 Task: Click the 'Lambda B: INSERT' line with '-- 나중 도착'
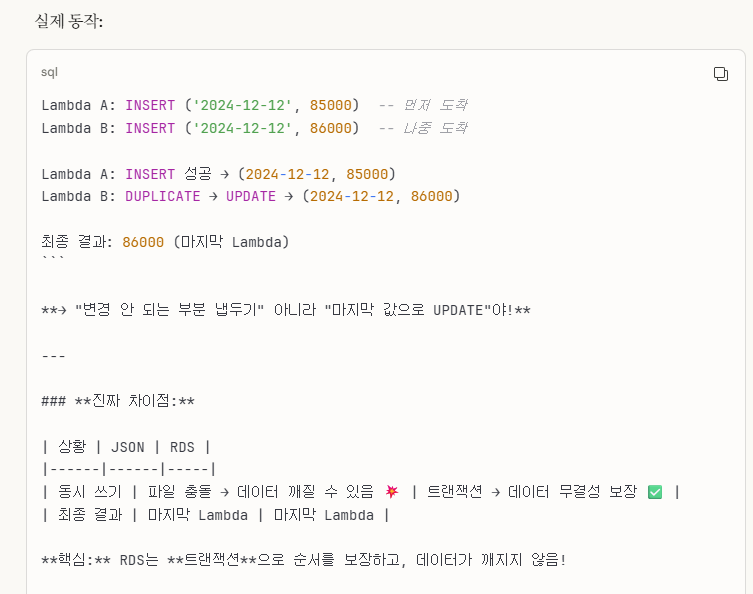(x=255, y=128)
